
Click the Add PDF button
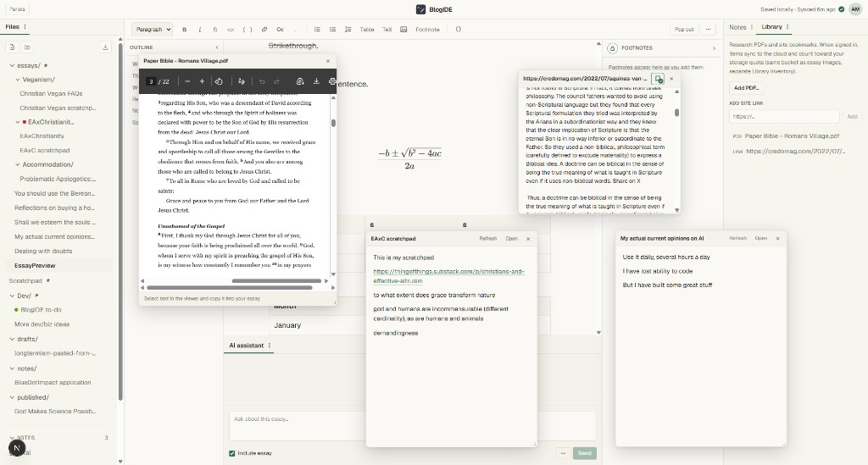pos(746,87)
